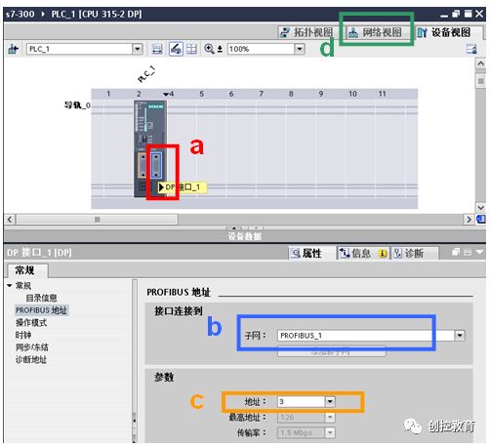Click the right arrow of horizontal scrollbar
Screen dimensions: 490x448
click(x=469, y=220)
